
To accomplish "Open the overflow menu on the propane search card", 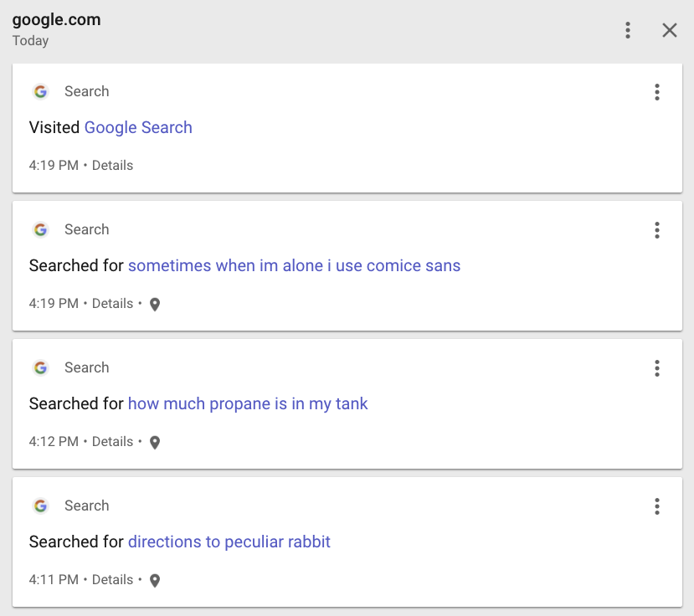I will pos(657,368).
